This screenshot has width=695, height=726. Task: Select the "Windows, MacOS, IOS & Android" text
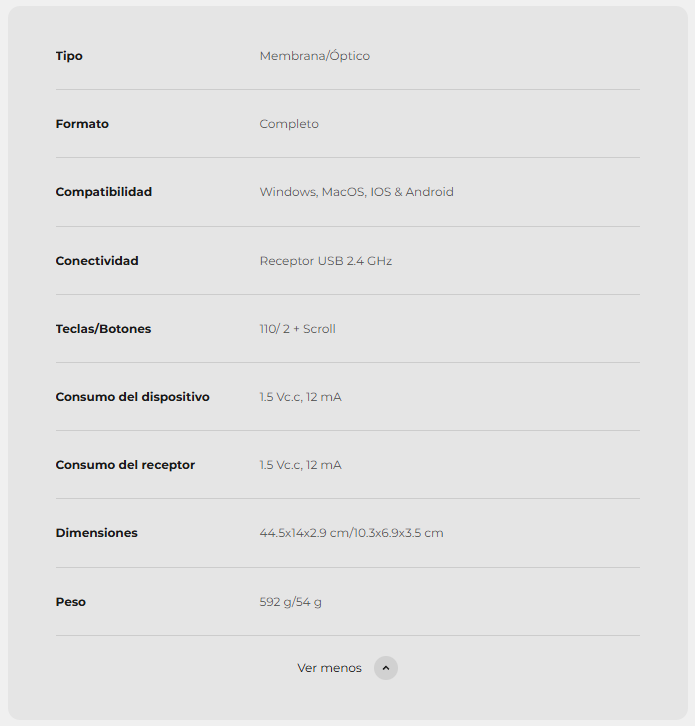[x=356, y=192]
